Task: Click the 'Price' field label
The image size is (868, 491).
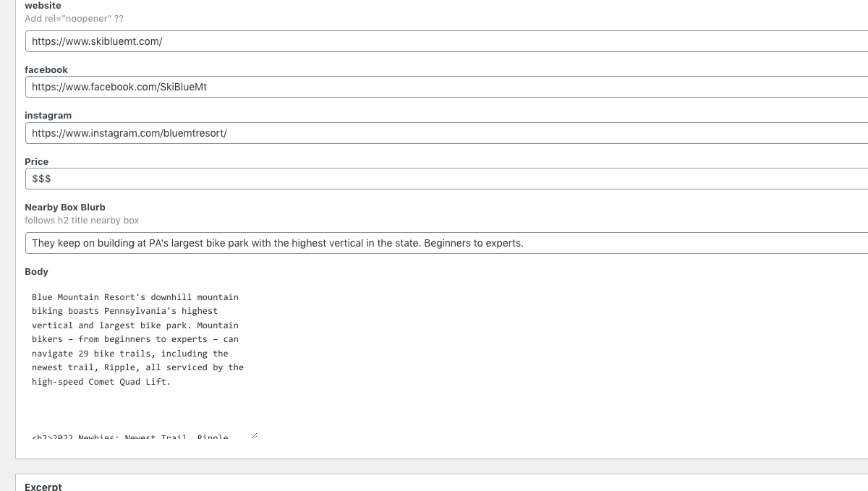Action: tap(37, 161)
